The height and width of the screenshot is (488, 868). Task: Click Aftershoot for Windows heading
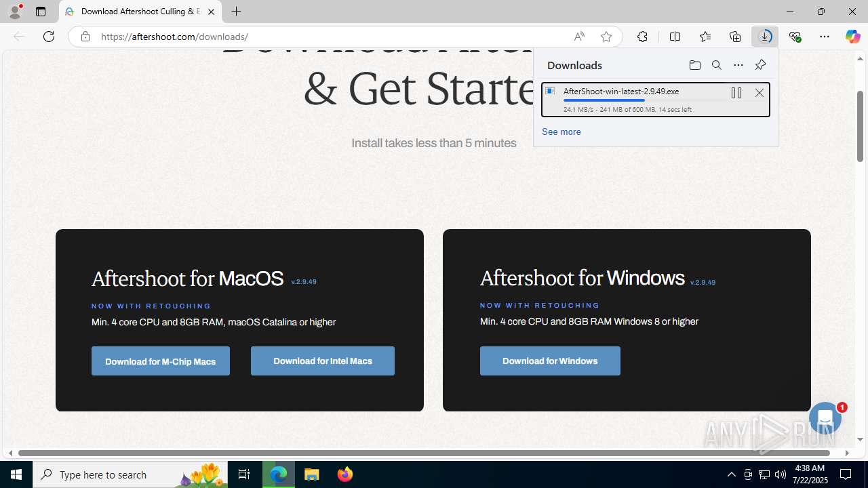[582, 278]
